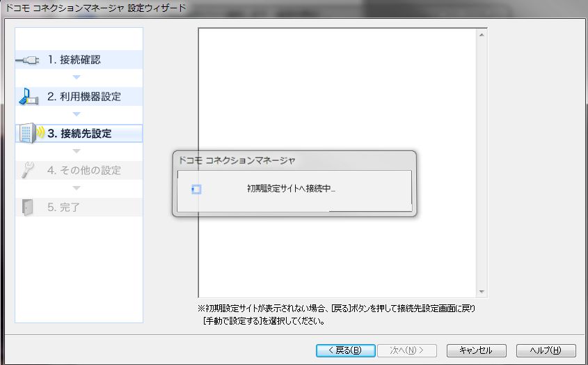Click the 初期設定サイトへ接続中 message text
588x365 pixels.
291,189
